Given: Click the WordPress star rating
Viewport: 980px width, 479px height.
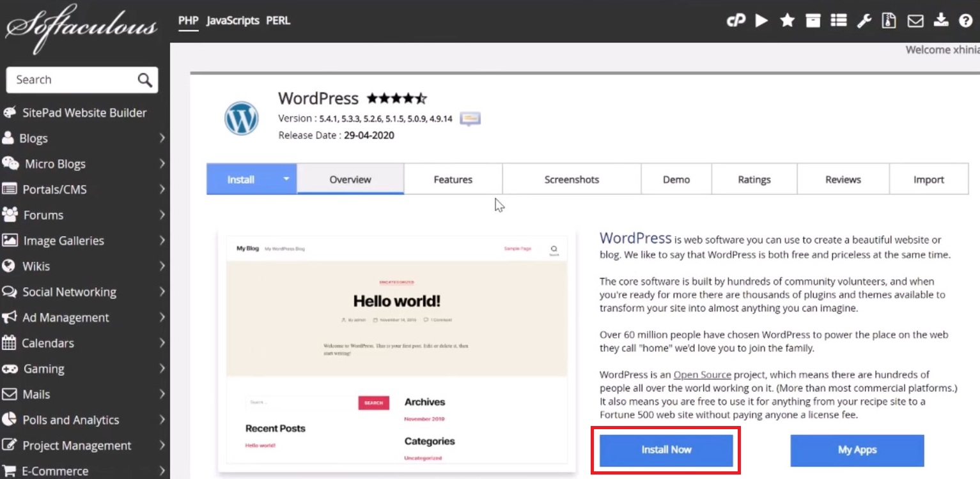Looking at the screenshot, I should [x=396, y=99].
